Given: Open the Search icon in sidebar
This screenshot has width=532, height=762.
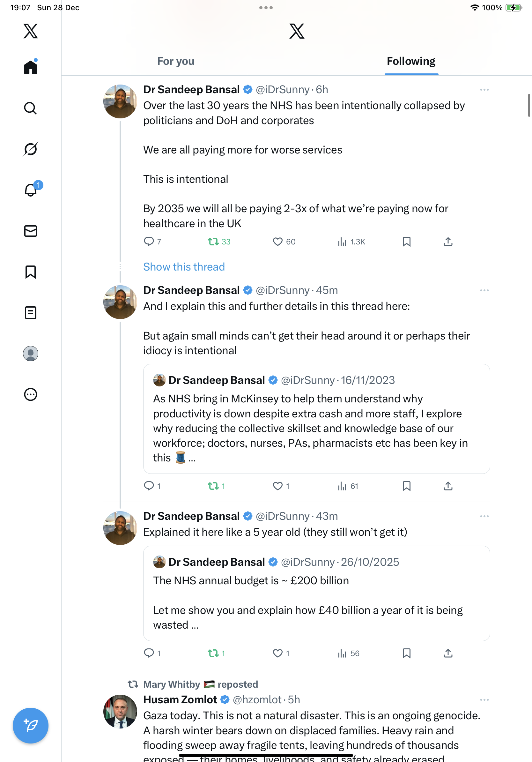Looking at the screenshot, I should pos(31,108).
